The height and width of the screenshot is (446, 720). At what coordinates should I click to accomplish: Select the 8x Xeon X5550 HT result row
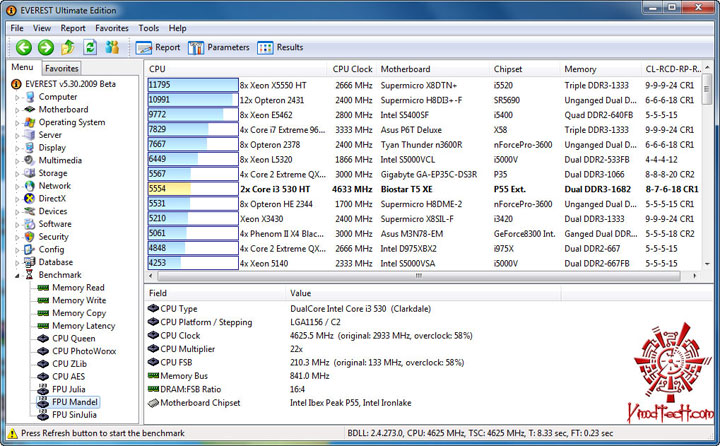[424, 85]
